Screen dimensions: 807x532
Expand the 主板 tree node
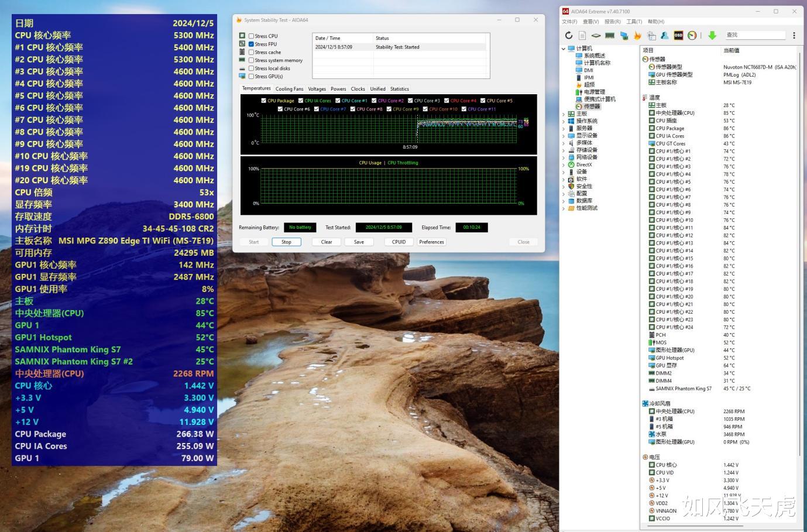coord(564,114)
